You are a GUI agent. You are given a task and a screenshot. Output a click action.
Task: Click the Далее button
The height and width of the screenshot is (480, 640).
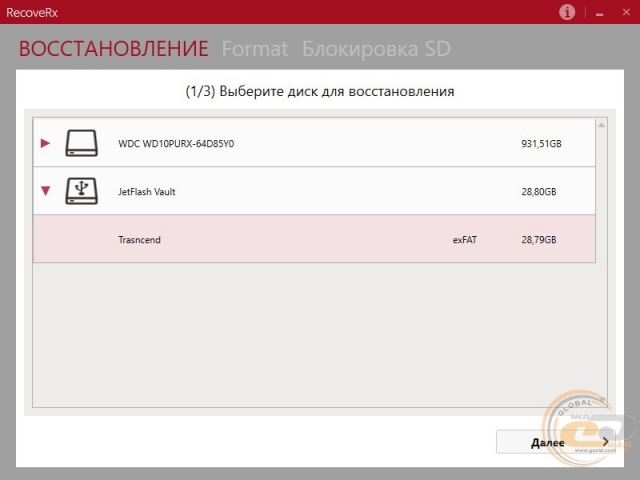pyautogui.click(x=556, y=442)
